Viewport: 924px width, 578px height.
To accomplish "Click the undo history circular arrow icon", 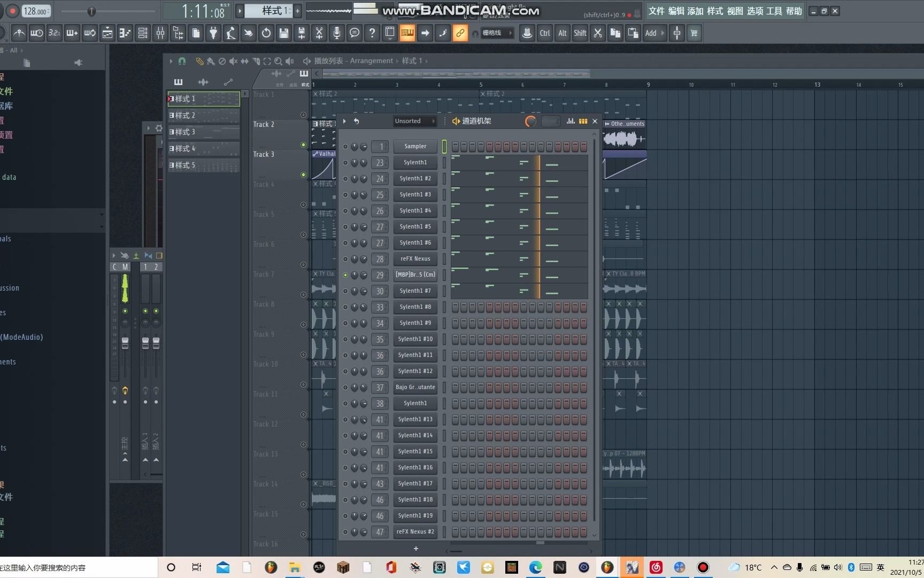I will pos(266,33).
